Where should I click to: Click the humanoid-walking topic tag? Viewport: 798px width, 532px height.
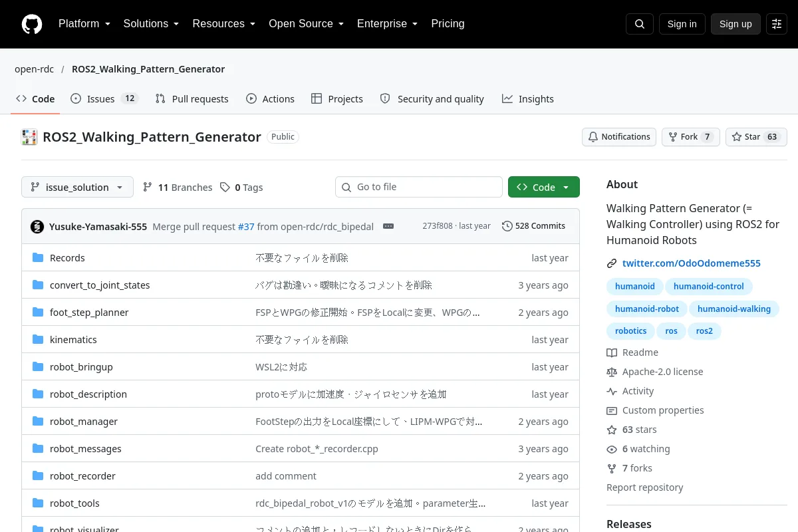coord(734,309)
